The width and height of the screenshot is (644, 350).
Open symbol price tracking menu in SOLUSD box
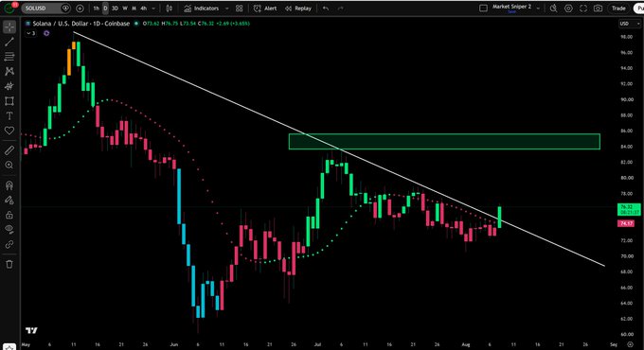(x=65, y=9)
